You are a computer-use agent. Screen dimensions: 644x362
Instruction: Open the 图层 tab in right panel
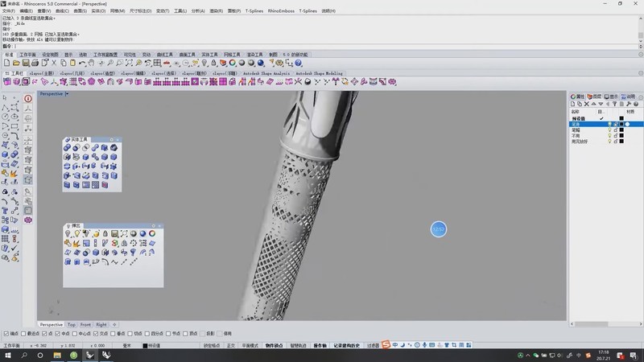[x=595, y=96]
